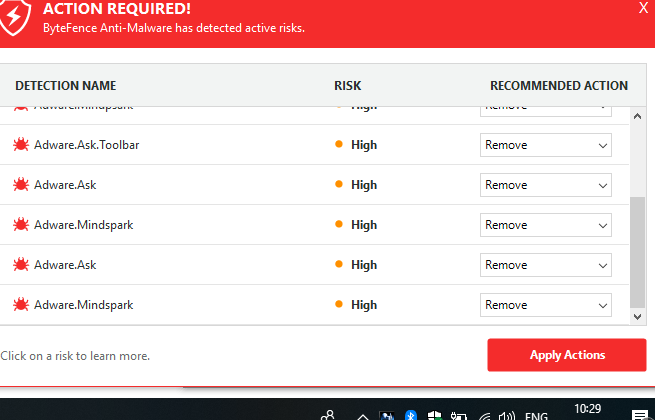Click the 'ByteFence Anti-Malware has detected active risks.' message

pyautogui.click(x=174, y=28)
